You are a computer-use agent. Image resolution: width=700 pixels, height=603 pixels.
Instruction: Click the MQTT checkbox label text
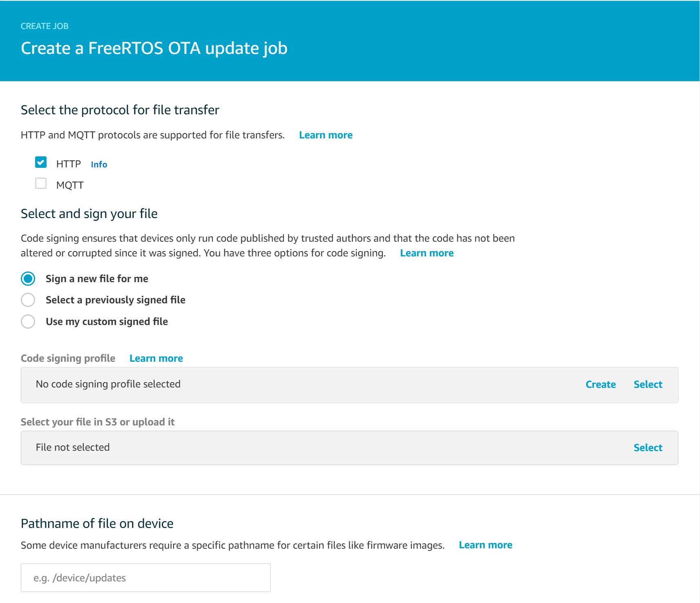click(70, 185)
